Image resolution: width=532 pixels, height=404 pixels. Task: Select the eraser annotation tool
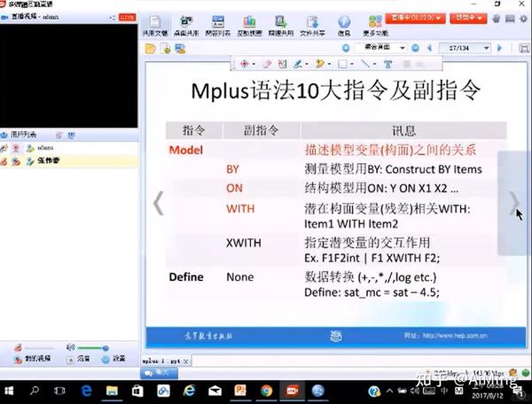tap(268, 64)
